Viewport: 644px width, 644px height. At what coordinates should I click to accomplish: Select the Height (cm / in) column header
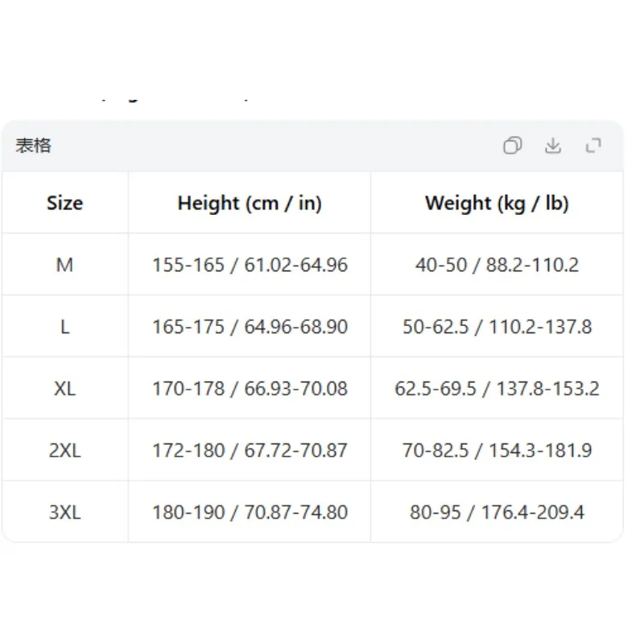click(x=250, y=204)
